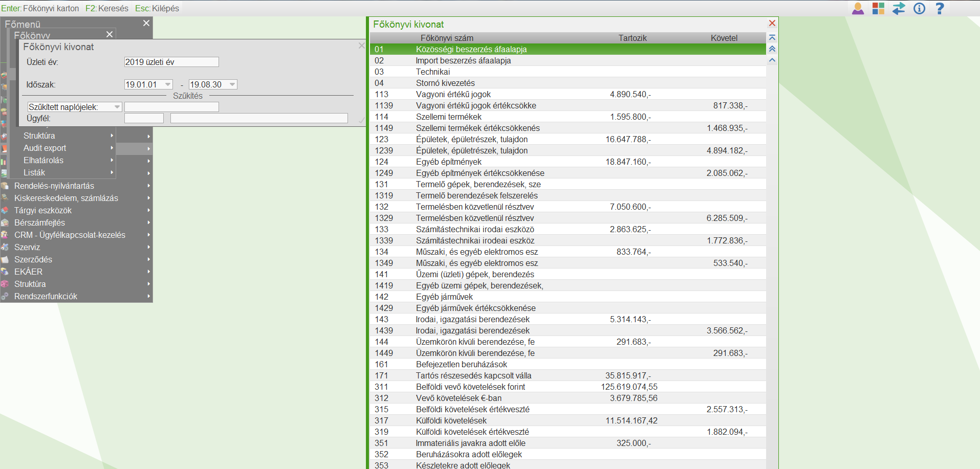
Task: Click the short Ügyfél code field
Action: pos(144,118)
